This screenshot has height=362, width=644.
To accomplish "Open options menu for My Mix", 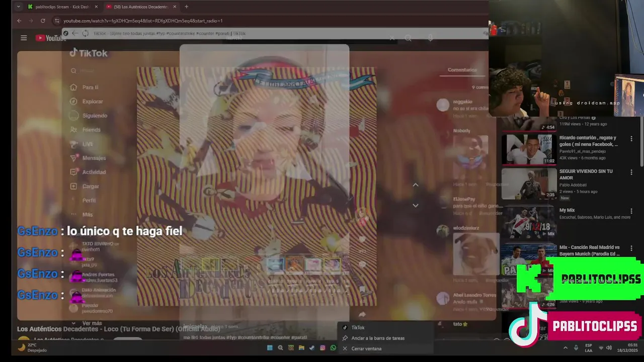I will click(x=631, y=211).
